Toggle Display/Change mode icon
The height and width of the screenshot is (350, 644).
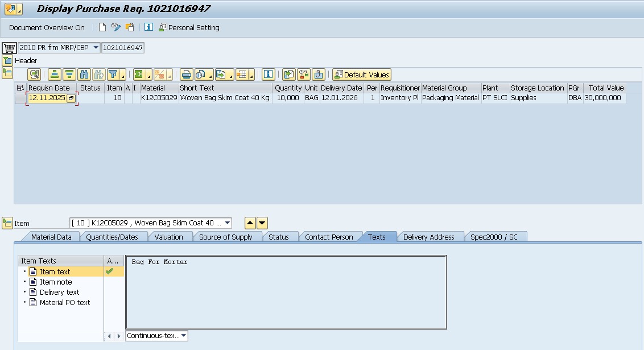(116, 27)
